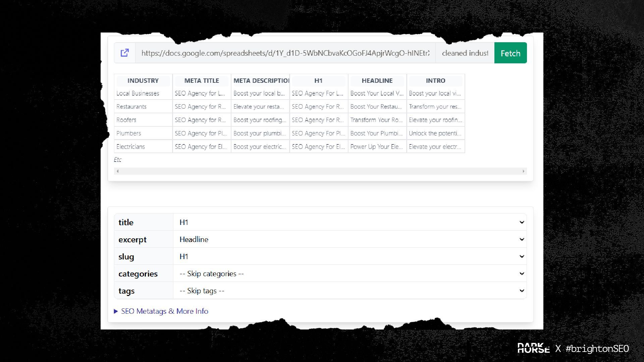Click the INDUSTRY column header
644x362 pixels.
[143, 81]
